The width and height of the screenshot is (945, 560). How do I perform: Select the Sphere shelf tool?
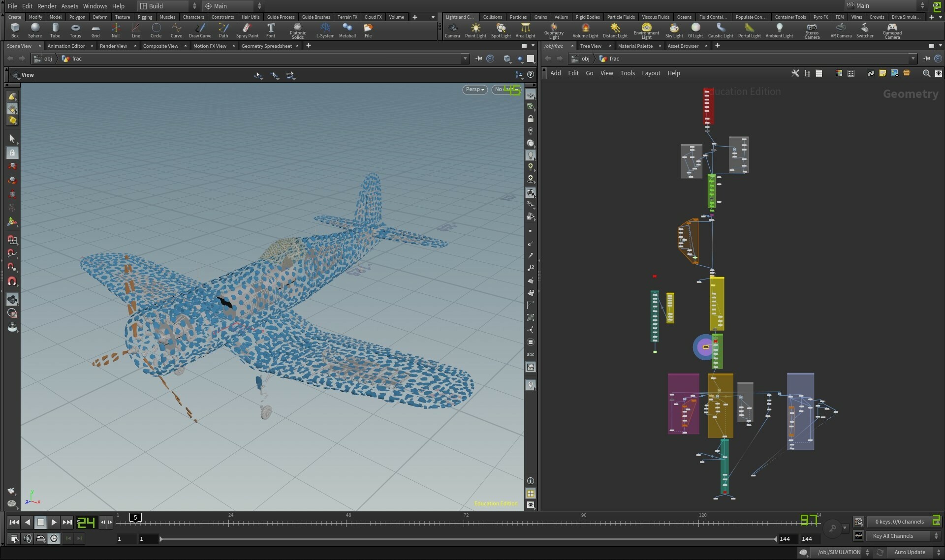point(34,30)
